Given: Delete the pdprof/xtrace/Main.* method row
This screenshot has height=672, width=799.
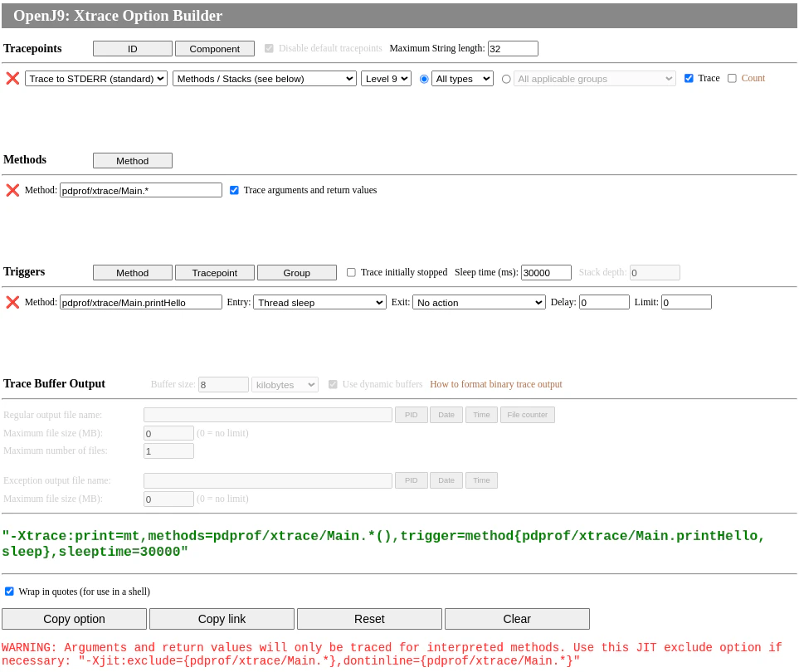Looking at the screenshot, I should tap(12, 191).
